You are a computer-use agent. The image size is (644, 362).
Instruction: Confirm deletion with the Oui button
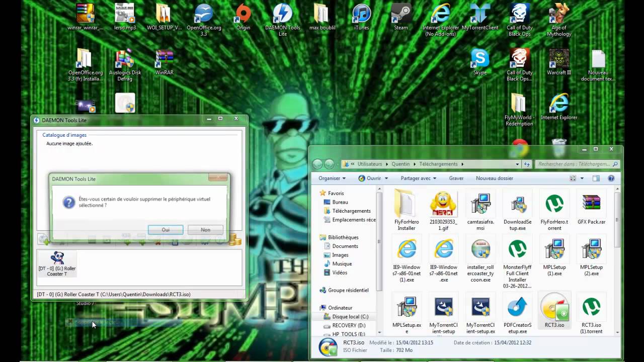[x=166, y=230]
